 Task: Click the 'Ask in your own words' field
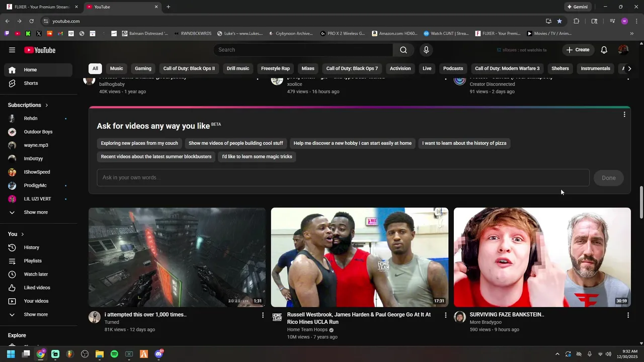(343, 178)
